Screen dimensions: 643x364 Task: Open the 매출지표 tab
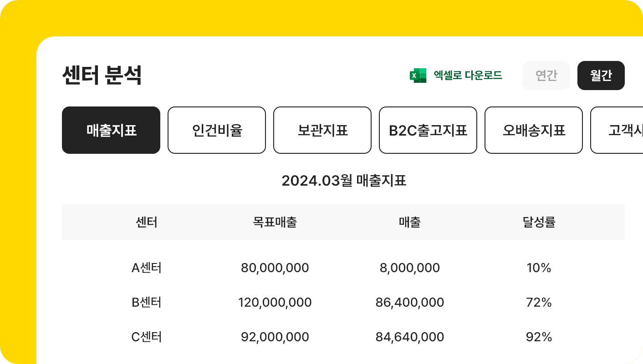(111, 130)
